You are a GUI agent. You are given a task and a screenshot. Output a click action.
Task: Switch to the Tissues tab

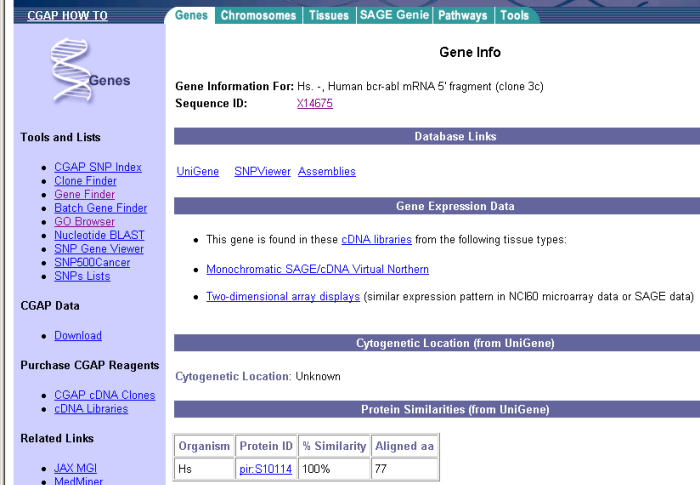pyautogui.click(x=329, y=15)
